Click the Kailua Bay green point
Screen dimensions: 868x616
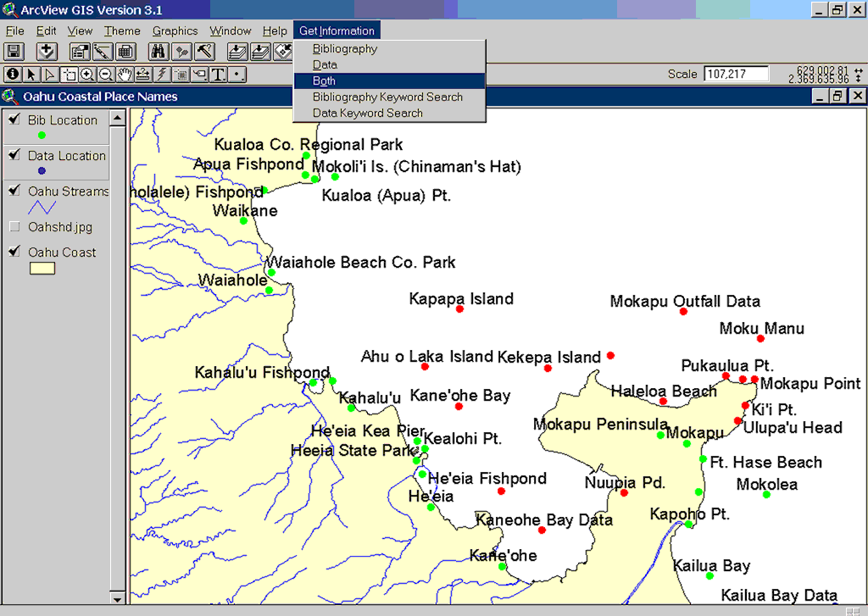(x=709, y=576)
